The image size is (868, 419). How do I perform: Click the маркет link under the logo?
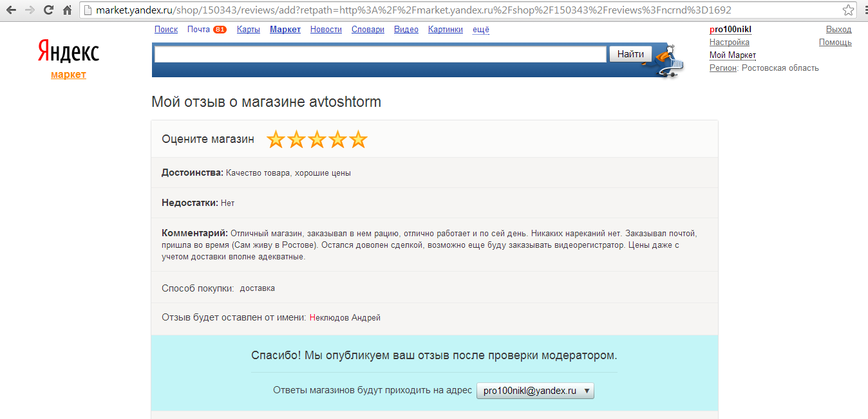click(x=68, y=75)
